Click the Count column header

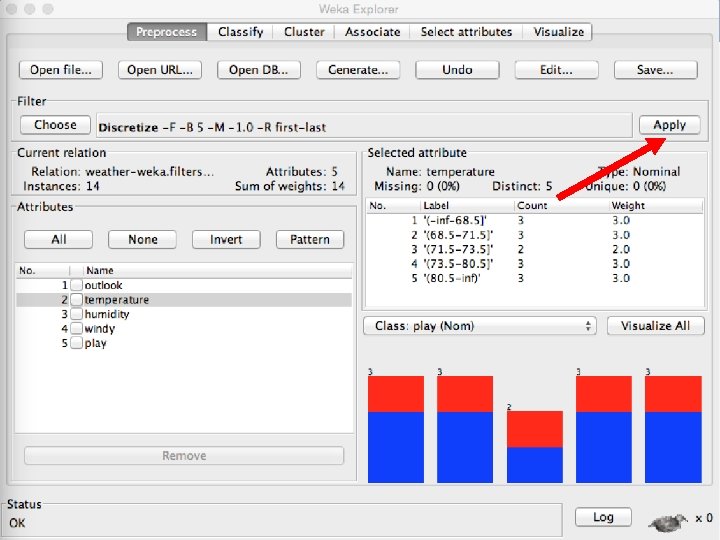(x=562, y=206)
